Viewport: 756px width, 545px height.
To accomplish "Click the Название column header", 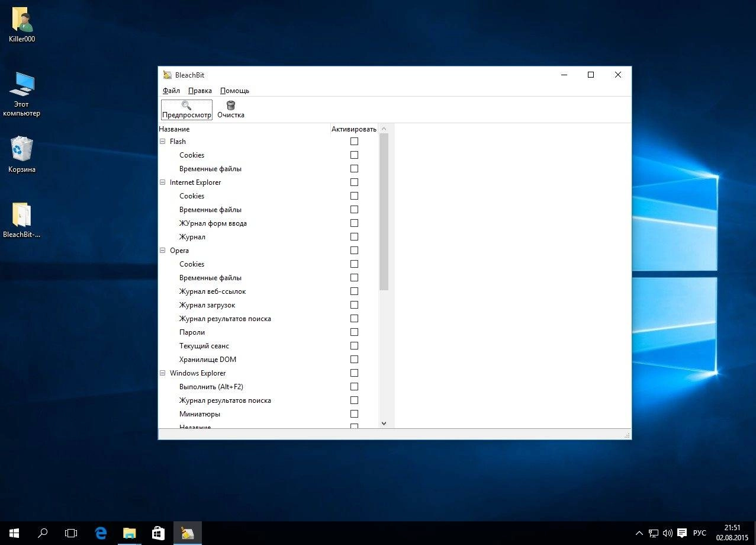I will (x=244, y=129).
